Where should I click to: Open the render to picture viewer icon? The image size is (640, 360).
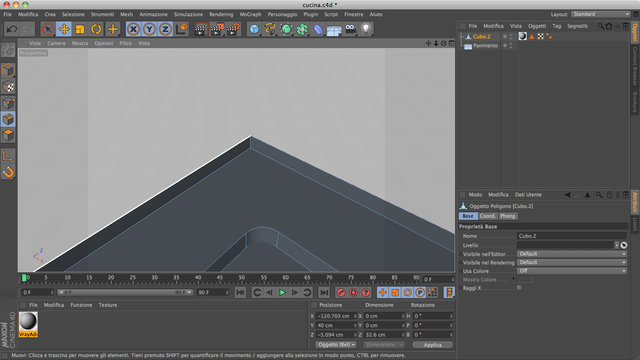(x=216, y=29)
